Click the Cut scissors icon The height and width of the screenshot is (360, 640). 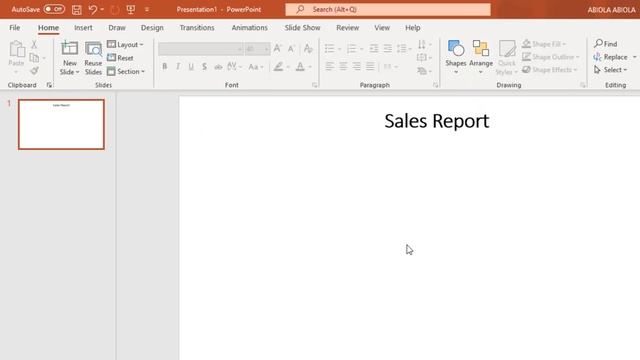(x=34, y=44)
